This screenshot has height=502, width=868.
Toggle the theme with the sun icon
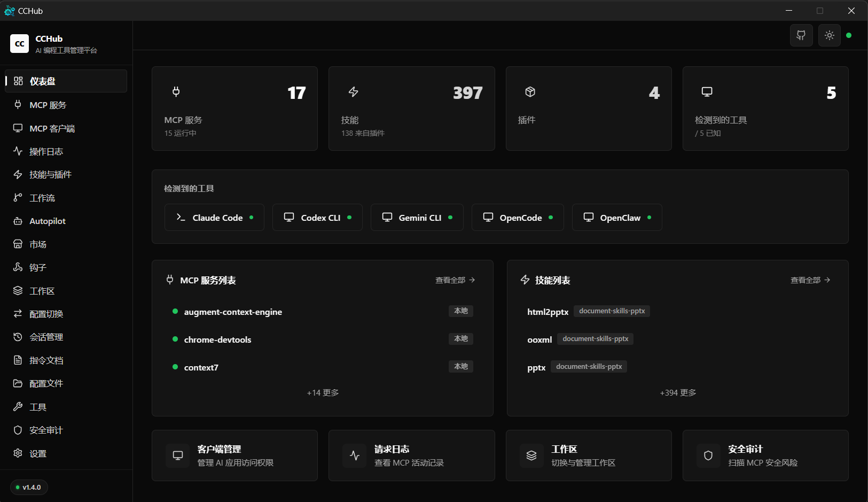829,35
